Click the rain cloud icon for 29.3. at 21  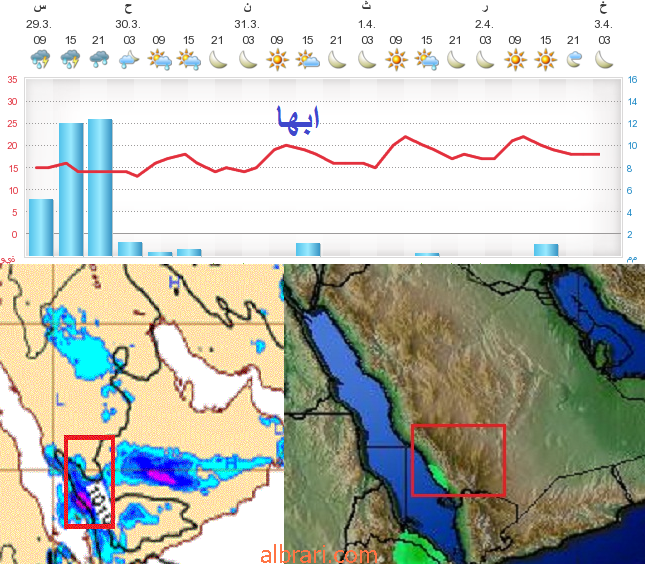[99, 59]
